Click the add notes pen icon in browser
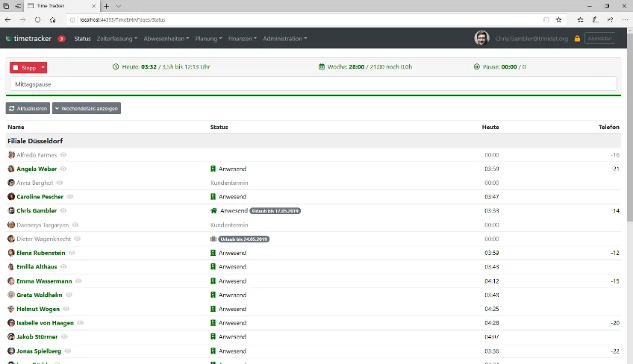The image size is (633, 364). point(595,20)
